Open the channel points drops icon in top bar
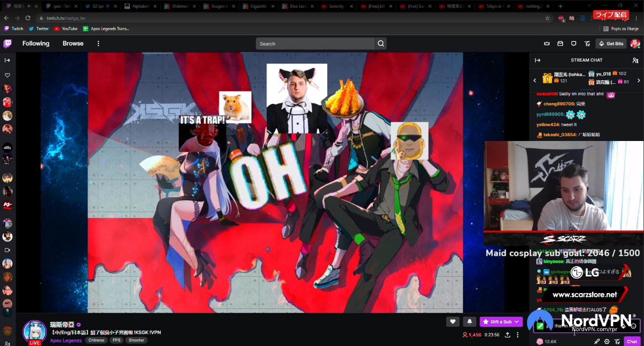This screenshot has width=644, height=346. [587, 44]
